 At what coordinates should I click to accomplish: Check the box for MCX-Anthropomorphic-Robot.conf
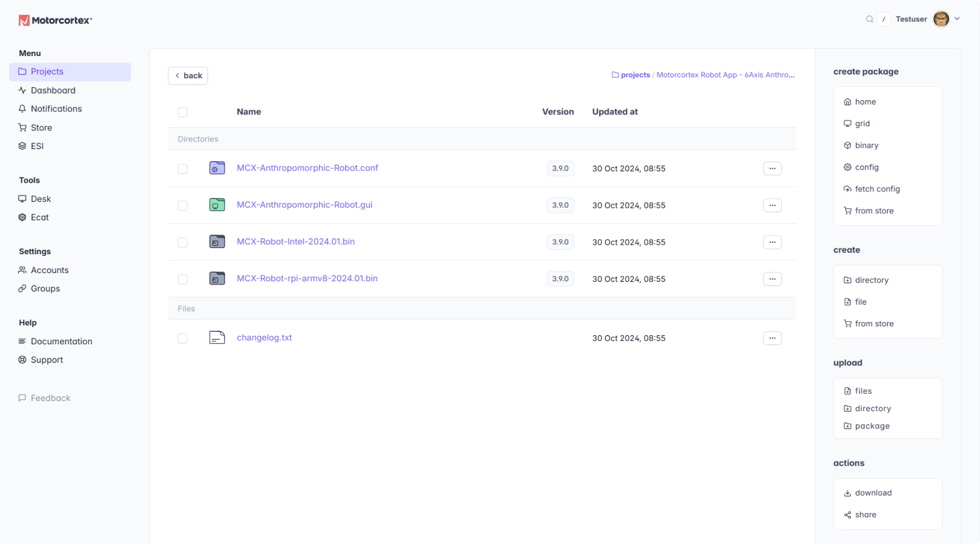(x=182, y=169)
